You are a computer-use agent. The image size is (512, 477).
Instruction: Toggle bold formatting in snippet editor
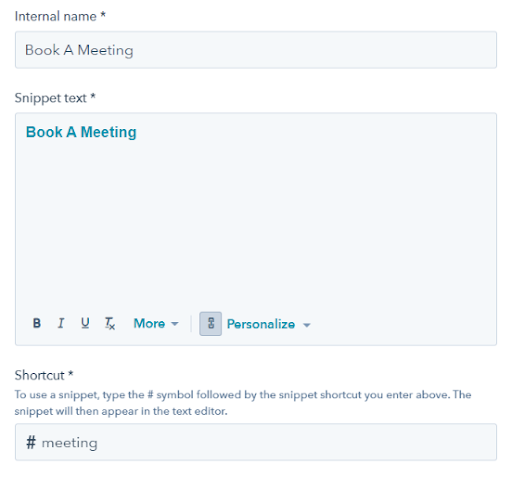tap(37, 323)
